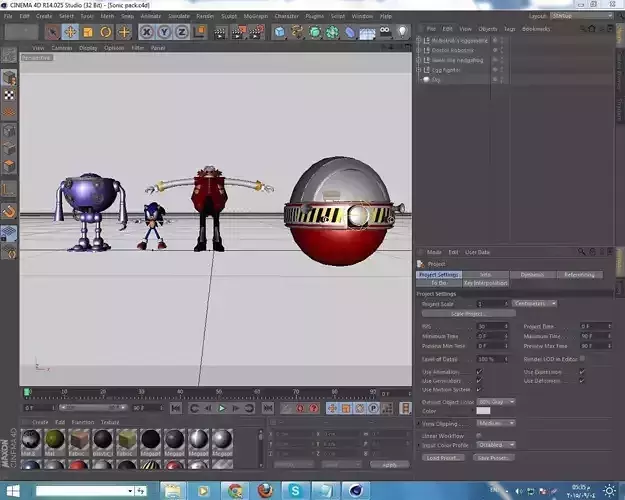Click the Render View clapperboard icon
Image resolution: width=625 pixels, height=500 pixels.
point(220,33)
